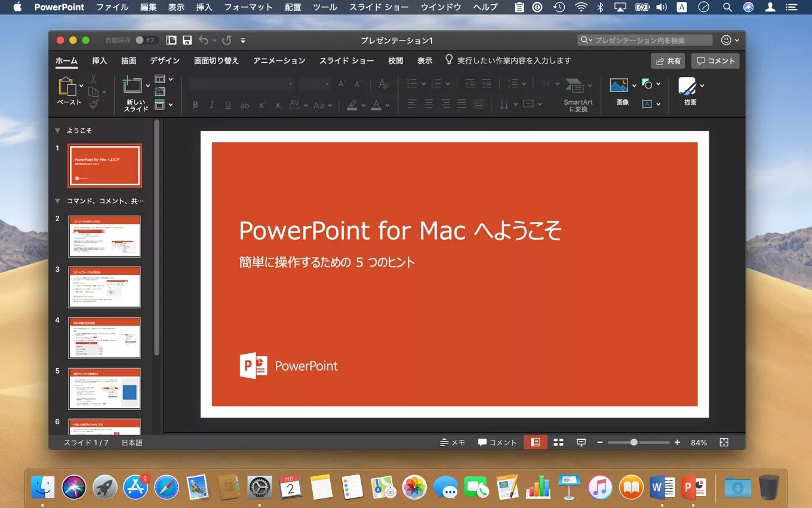Click the Draw (描画) pen icon in ribbon
Image resolution: width=812 pixels, height=508 pixels.
point(687,87)
